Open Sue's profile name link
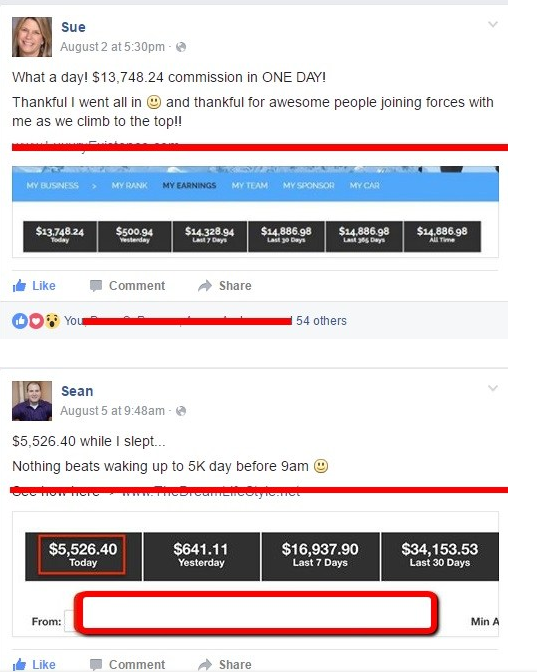The height and width of the screenshot is (672, 537). click(x=73, y=27)
